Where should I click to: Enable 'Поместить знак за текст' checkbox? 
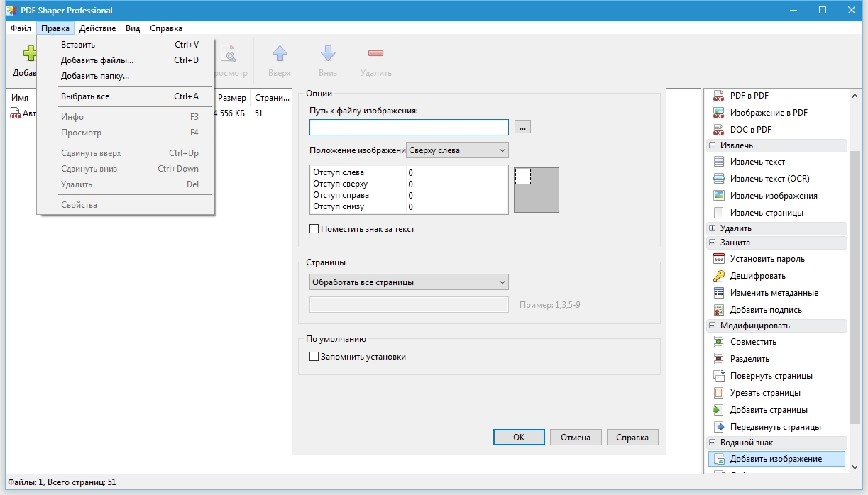[x=314, y=229]
